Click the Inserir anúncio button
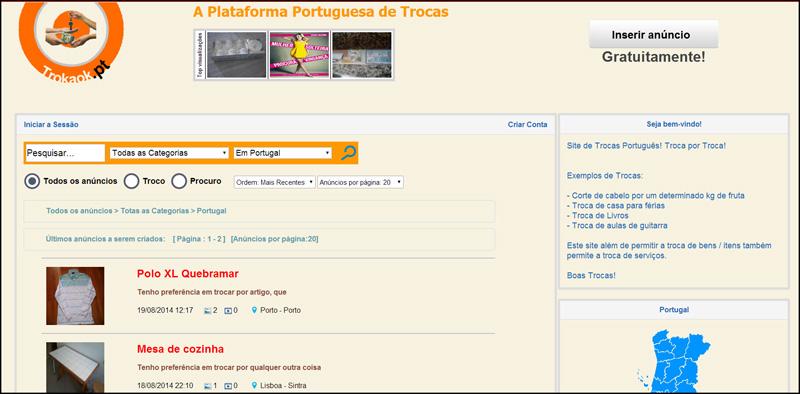Image resolution: width=800 pixels, height=394 pixels. (x=654, y=35)
